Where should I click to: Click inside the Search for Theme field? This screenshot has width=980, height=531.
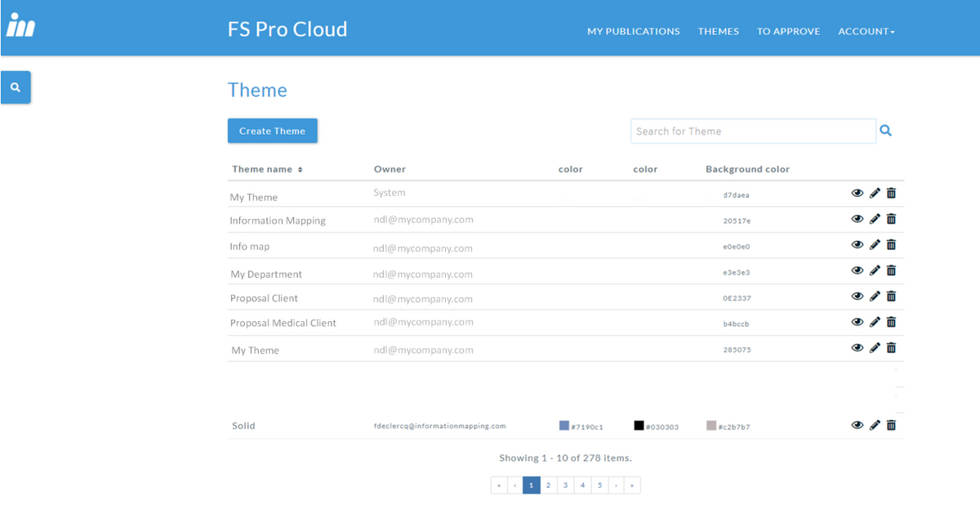pos(751,131)
